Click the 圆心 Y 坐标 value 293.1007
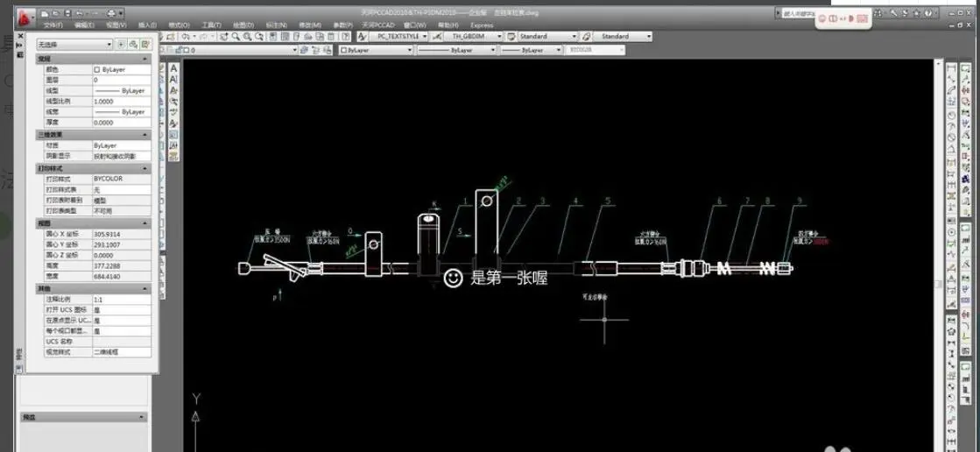The height and width of the screenshot is (452, 980). coord(122,244)
